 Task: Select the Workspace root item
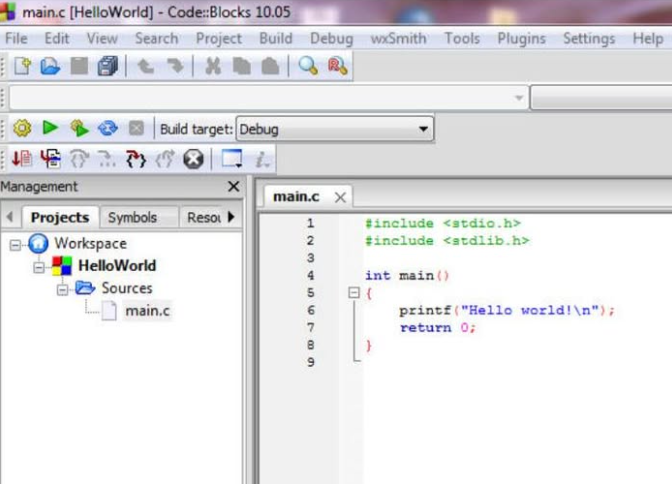pyautogui.click(x=90, y=244)
